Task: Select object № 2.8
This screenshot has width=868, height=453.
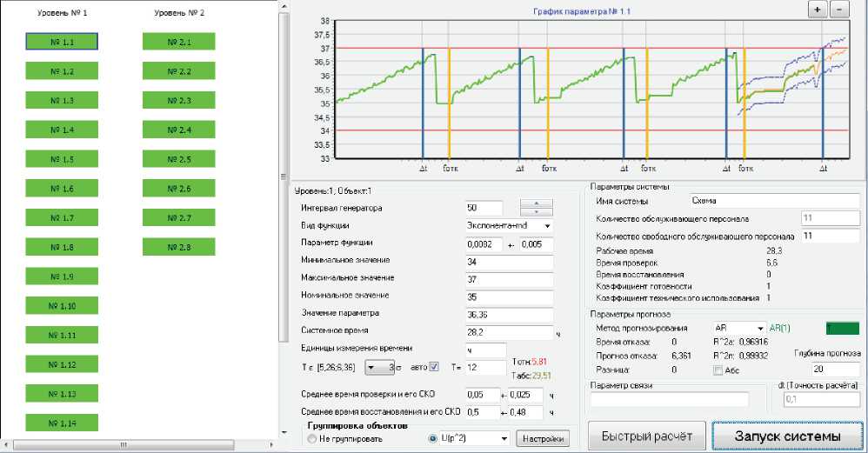Action: (x=179, y=247)
